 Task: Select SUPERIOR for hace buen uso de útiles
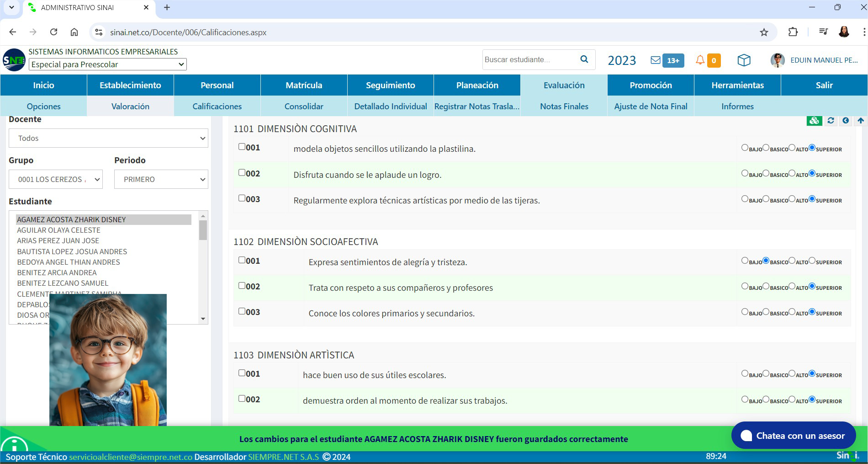(812, 373)
